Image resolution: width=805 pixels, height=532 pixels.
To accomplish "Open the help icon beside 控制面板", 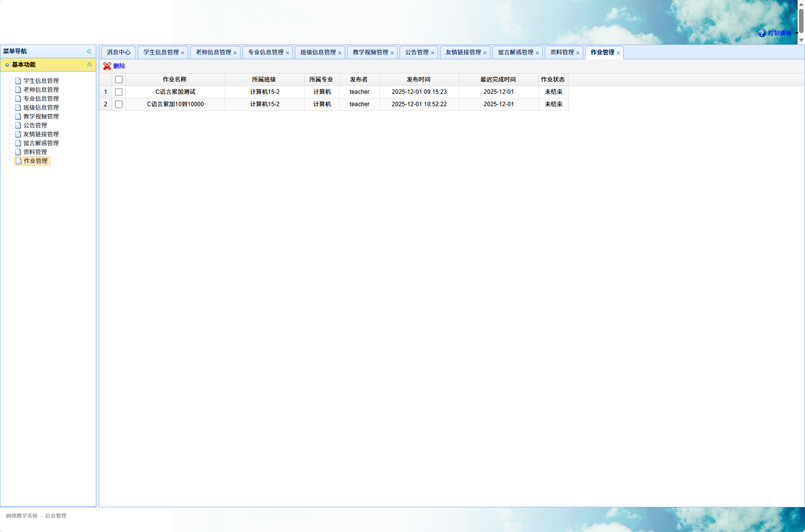I will click(762, 33).
